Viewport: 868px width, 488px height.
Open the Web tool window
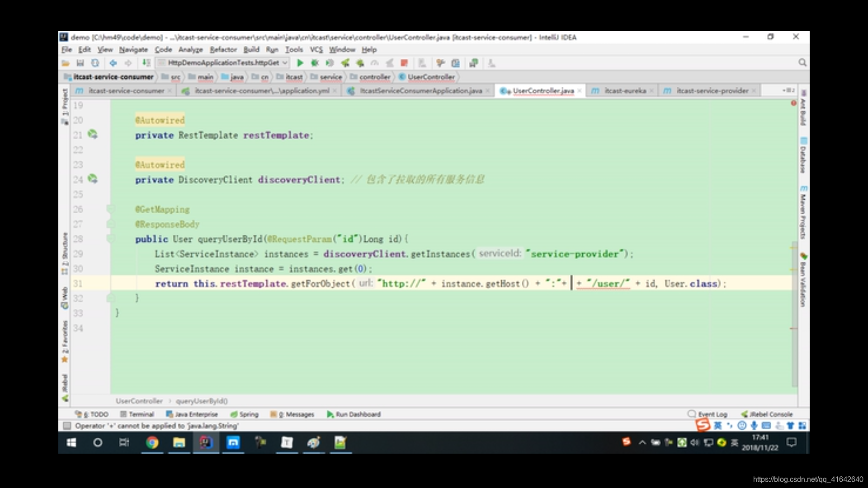[x=65, y=298]
